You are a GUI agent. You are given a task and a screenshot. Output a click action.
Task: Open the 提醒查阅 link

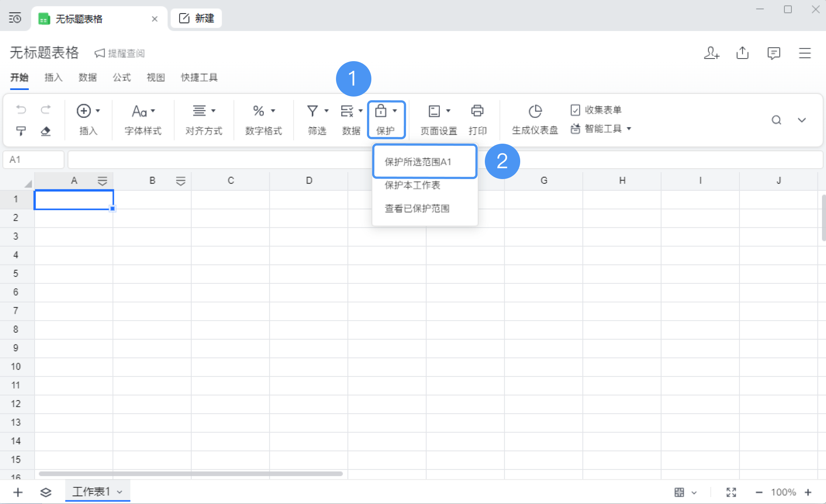[120, 53]
